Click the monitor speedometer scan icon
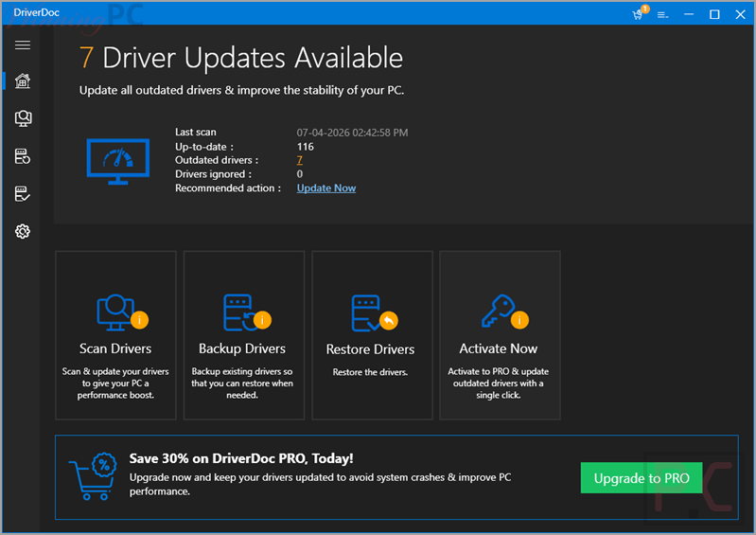The width and height of the screenshot is (756, 535). tap(118, 162)
